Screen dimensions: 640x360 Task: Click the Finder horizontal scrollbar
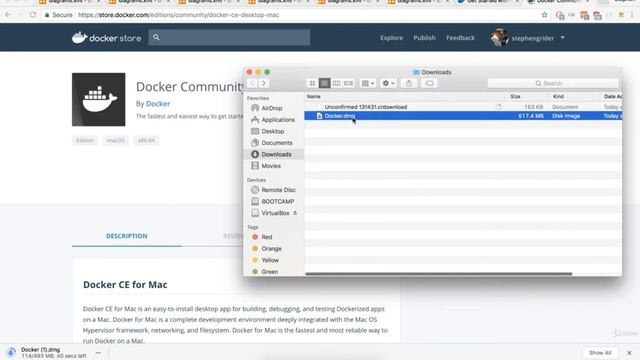(439, 274)
